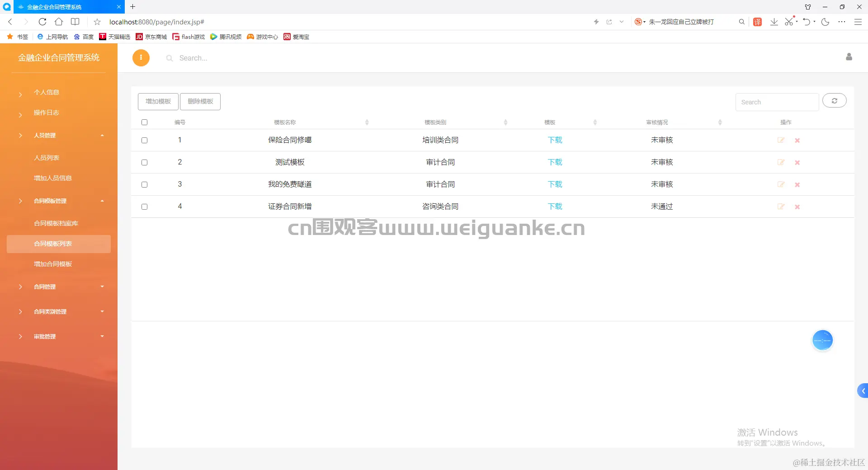Sort by 审核情况 column arrows

(x=720, y=122)
